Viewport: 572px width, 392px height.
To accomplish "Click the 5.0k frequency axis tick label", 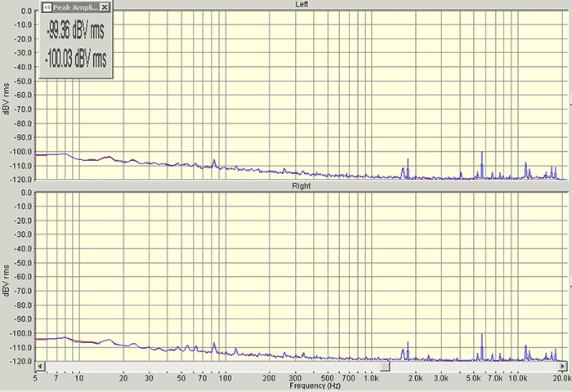I will [473, 378].
